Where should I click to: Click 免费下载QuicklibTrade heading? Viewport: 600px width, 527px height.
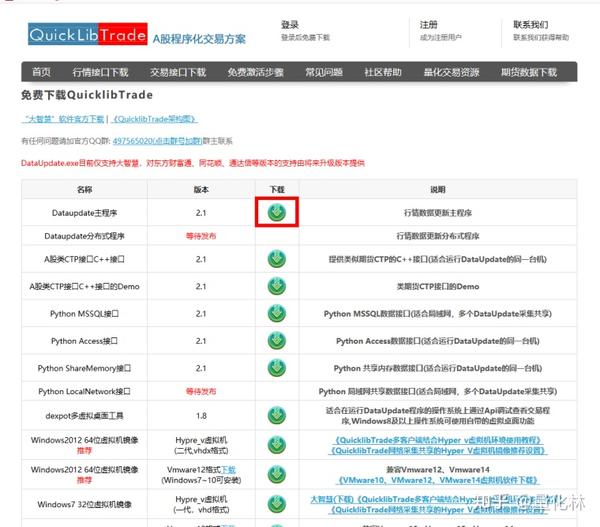click(x=87, y=95)
